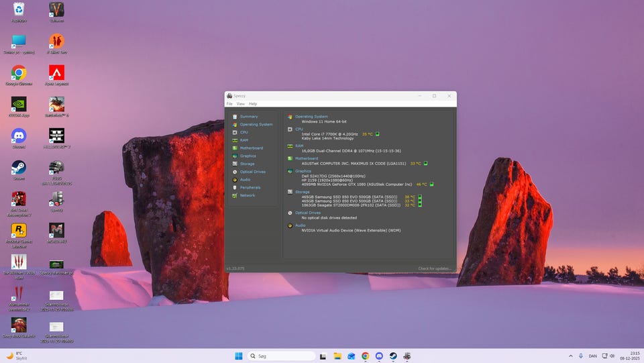
Task: Open the Help menu in Speccy
Action: click(x=253, y=104)
